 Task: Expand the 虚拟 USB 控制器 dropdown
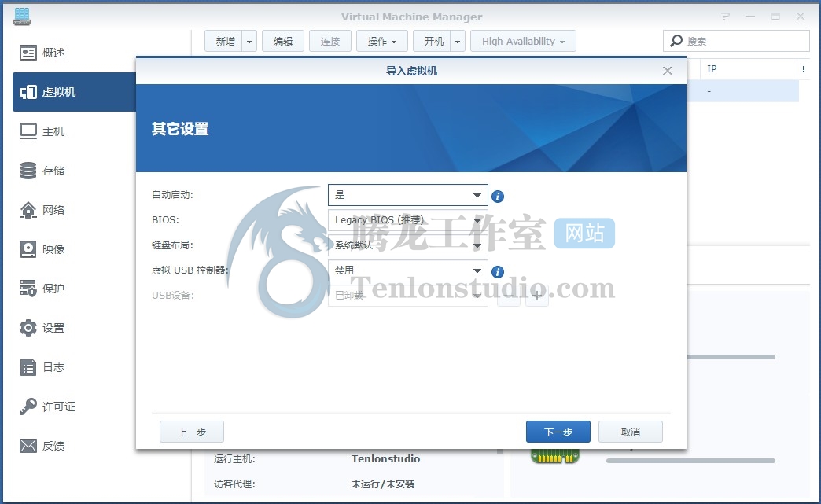(477, 270)
